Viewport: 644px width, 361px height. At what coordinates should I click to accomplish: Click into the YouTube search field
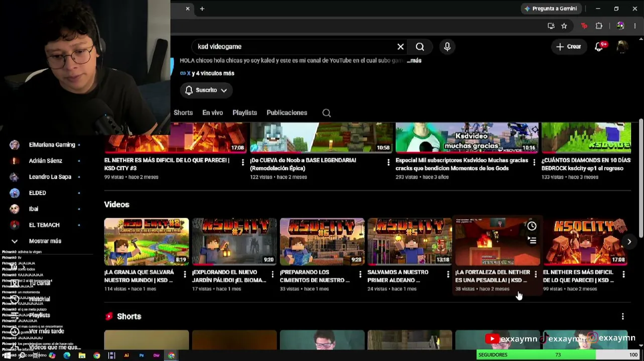[x=294, y=47]
